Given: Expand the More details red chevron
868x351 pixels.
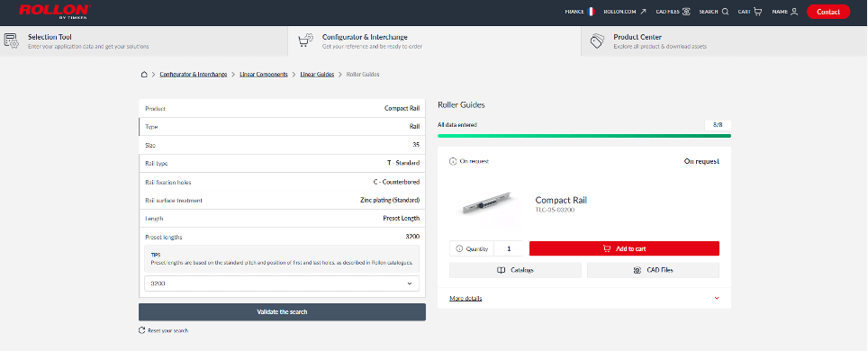Looking at the screenshot, I should pos(717,299).
